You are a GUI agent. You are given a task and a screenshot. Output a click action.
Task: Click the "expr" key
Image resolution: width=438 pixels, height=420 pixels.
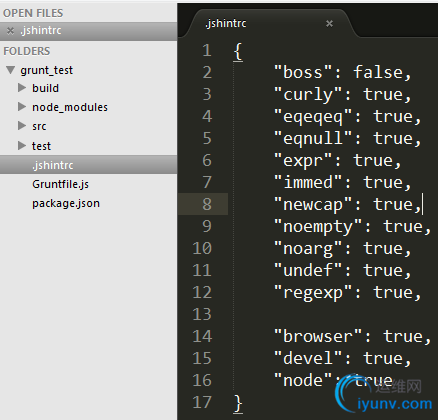click(x=303, y=161)
